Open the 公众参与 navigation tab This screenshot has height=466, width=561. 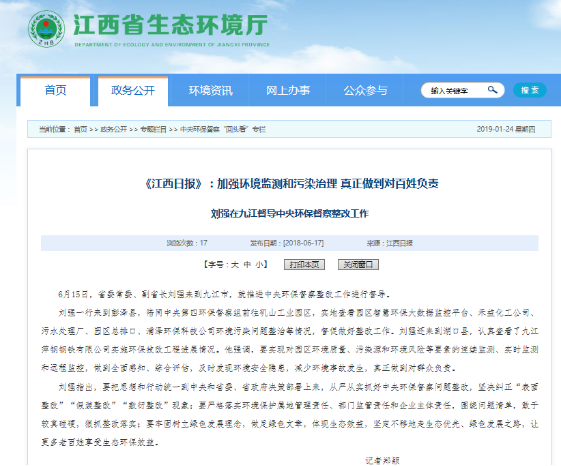click(x=365, y=91)
